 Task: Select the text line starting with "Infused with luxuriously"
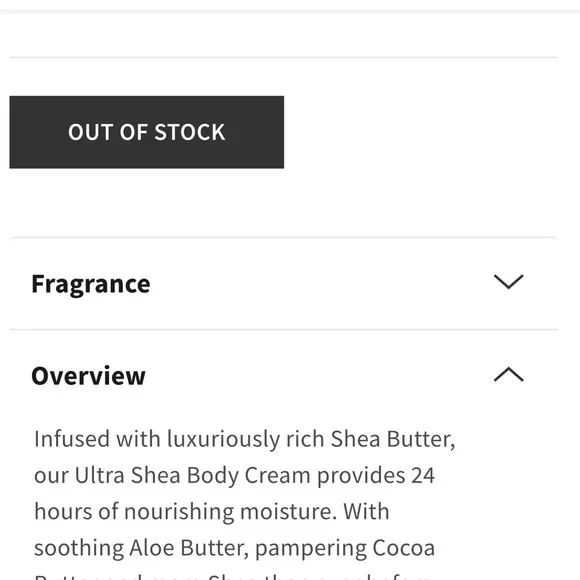point(245,439)
